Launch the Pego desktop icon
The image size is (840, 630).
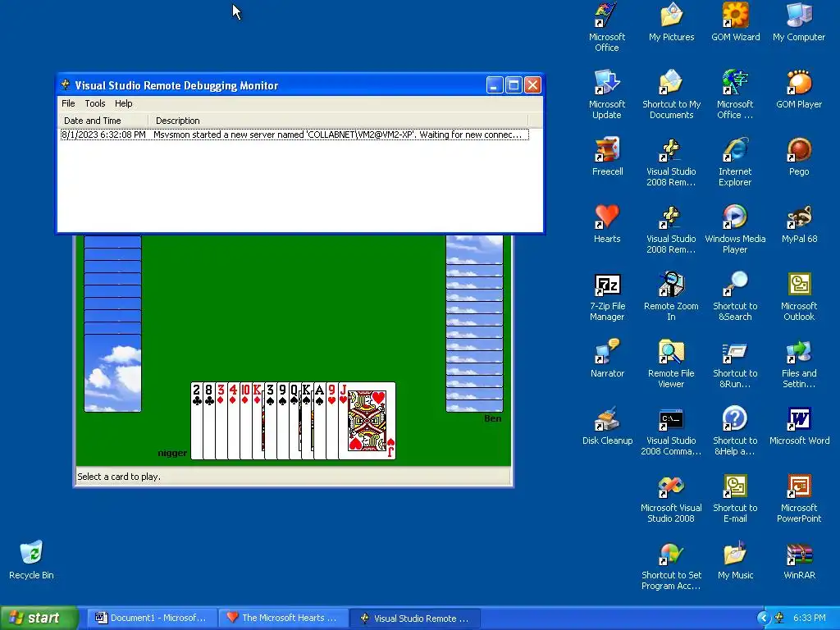pyautogui.click(x=799, y=157)
